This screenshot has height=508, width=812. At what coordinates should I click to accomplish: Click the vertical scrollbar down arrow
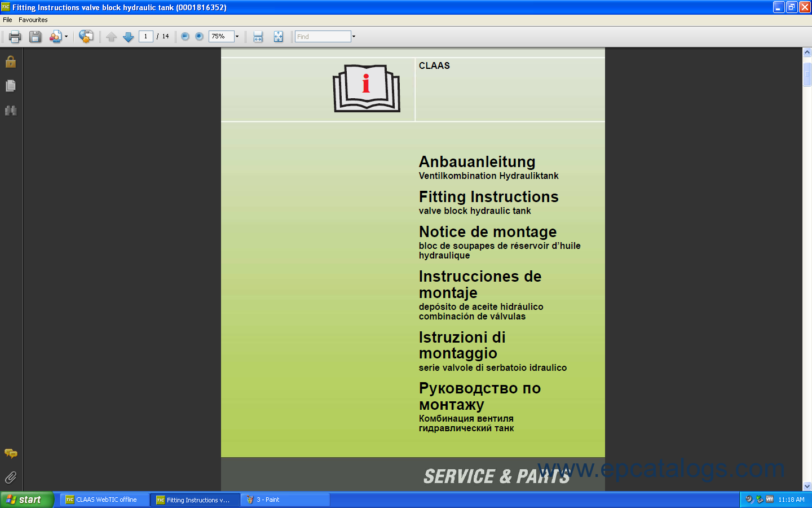pyautogui.click(x=807, y=486)
